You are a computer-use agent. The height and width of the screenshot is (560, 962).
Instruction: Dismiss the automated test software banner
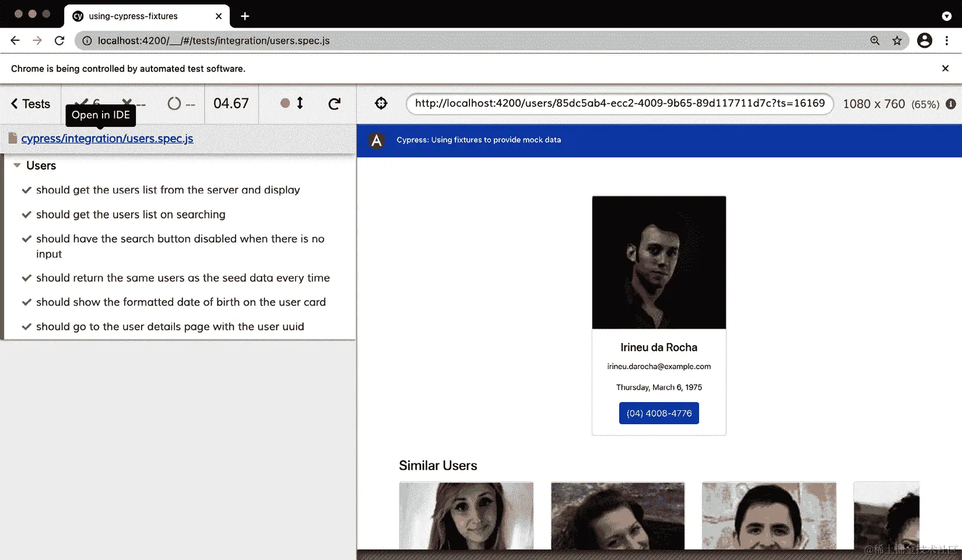(x=945, y=68)
